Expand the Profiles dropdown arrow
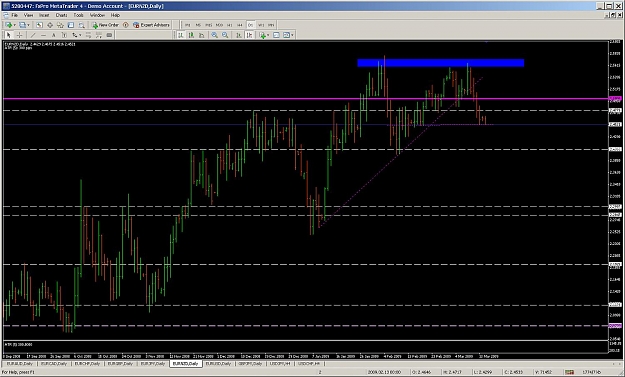Image resolution: width=625 pixels, height=377 pixels. [x=28, y=25]
